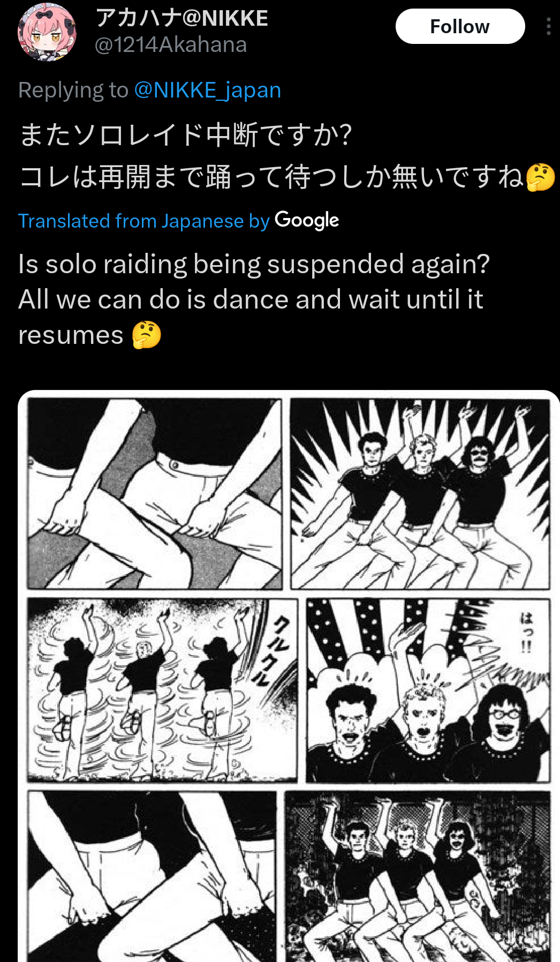The width and height of the screenshot is (560, 962).
Task: Open the panel with クルクル spinning dancers
Action: [x=162, y=690]
